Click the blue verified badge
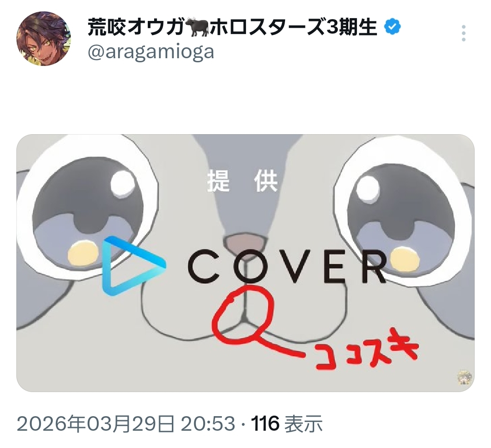This screenshot has height=448, width=491. pos(392,27)
